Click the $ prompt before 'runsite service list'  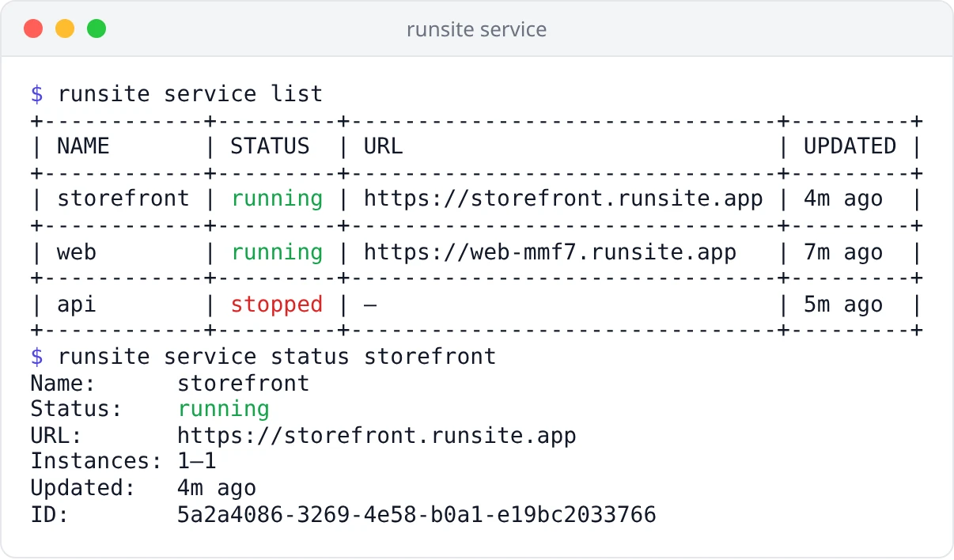37,94
